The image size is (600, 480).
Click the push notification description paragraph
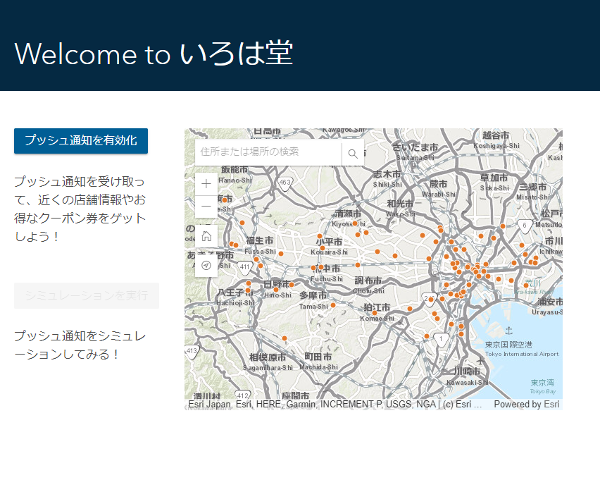pyautogui.click(x=80, y=209)
